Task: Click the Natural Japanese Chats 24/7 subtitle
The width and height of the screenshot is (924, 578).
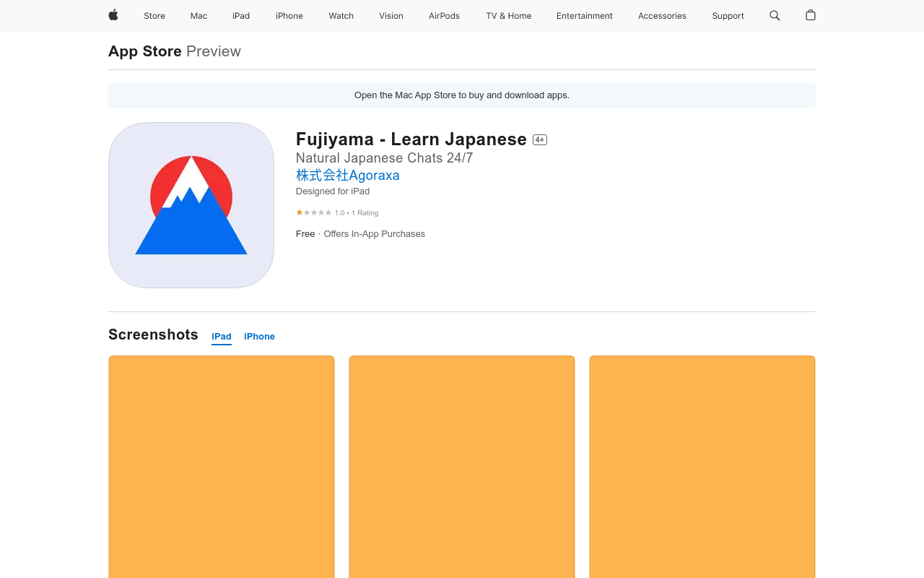Action: point(385,158)
